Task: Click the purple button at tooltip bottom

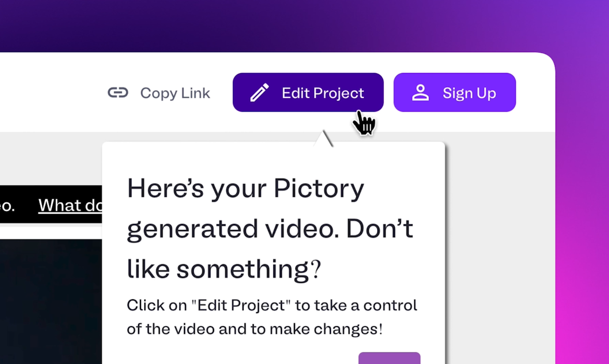Action: 389,358
